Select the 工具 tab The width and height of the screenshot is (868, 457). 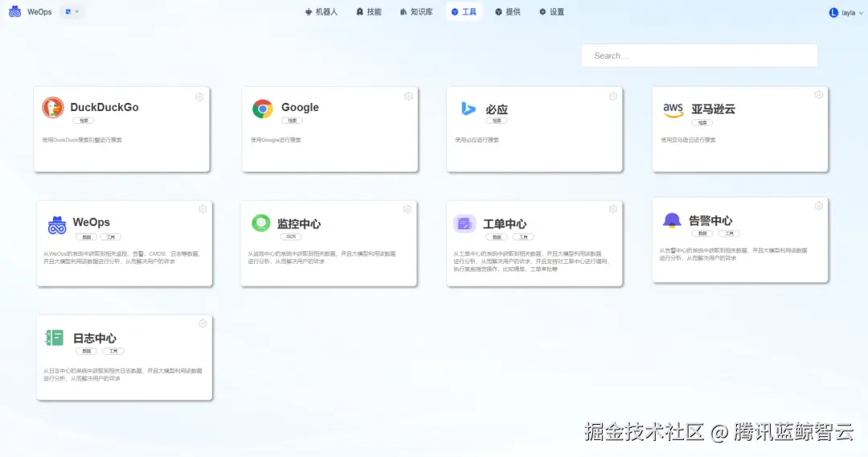point(464,11)
